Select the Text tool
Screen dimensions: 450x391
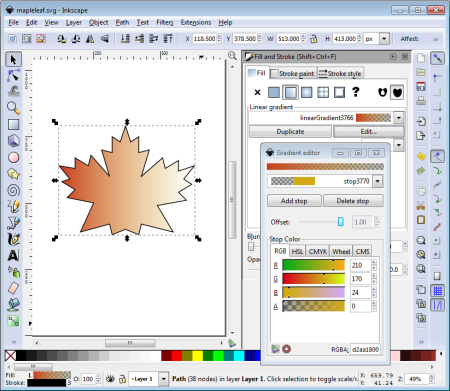coord(13,256)
